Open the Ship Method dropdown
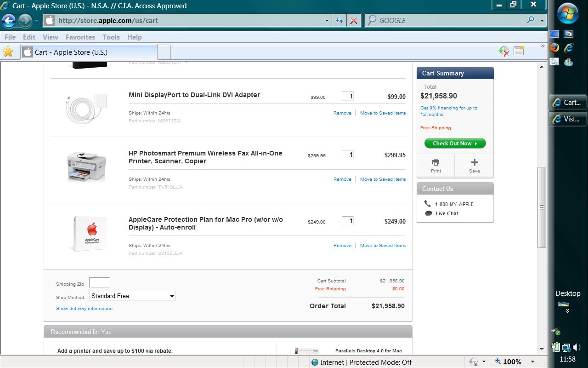 tap(132, 296)
